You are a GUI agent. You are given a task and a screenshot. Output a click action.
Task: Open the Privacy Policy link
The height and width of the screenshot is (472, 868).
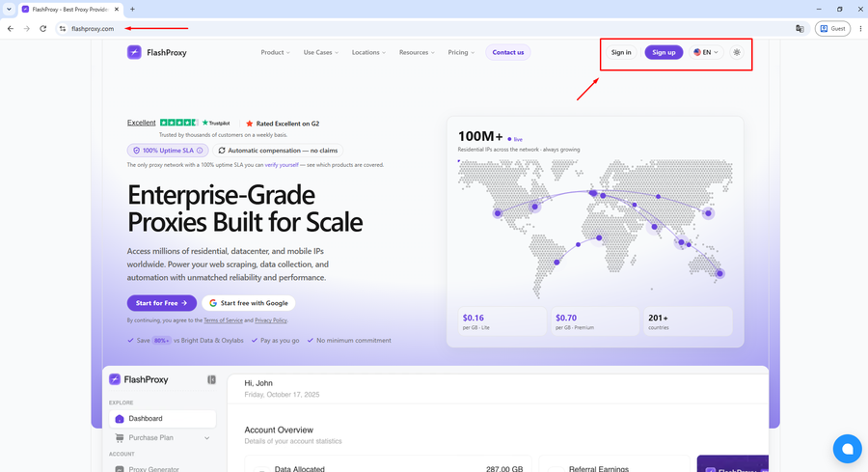click(x=271, y=320)
